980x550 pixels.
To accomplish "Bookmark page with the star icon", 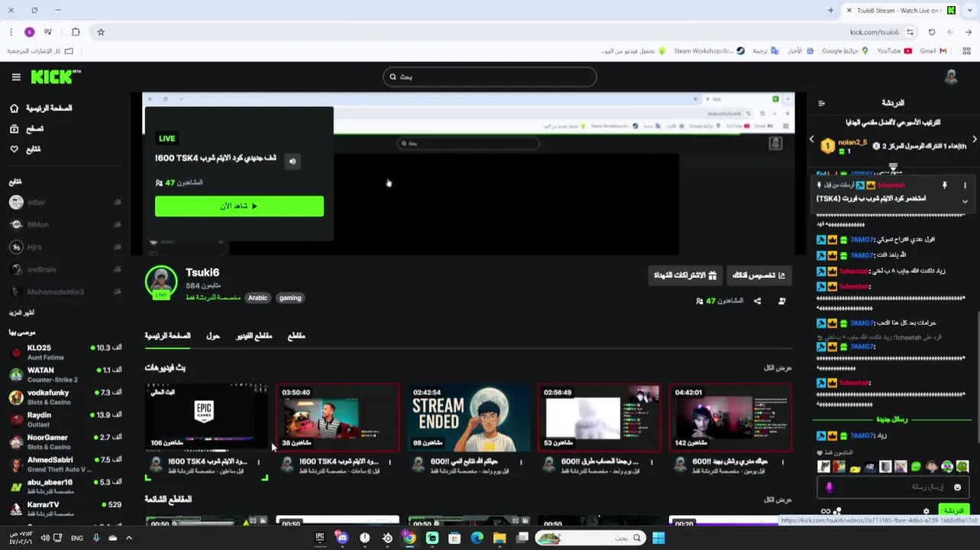I will coord(101,32).
